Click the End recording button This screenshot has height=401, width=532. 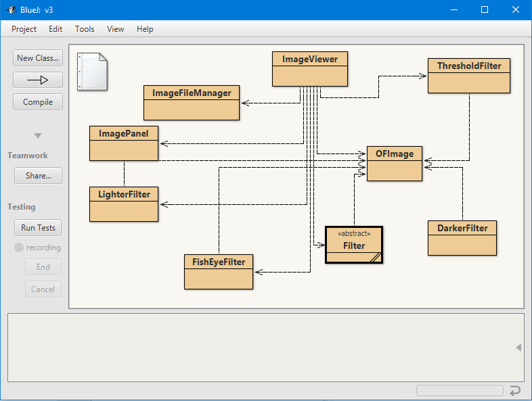pyautogui.click(x=43, y=267)
